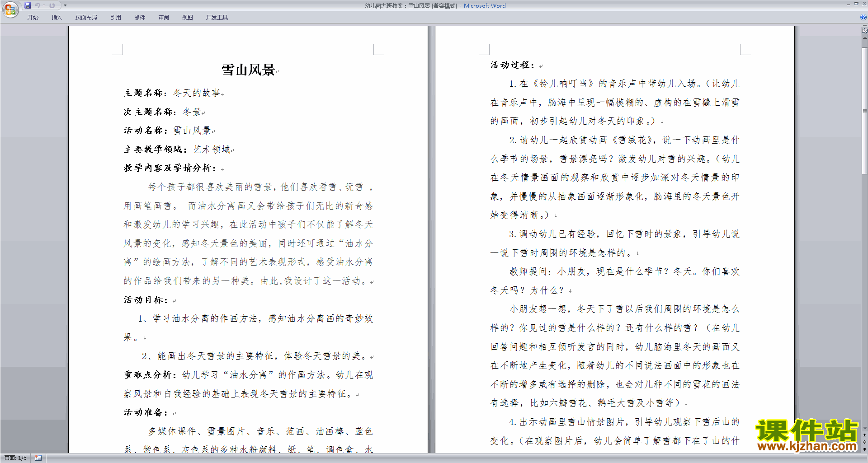Toggle the ruler icon above scrollbar
This screenshot has height=463, width=868.
(864, 31)
